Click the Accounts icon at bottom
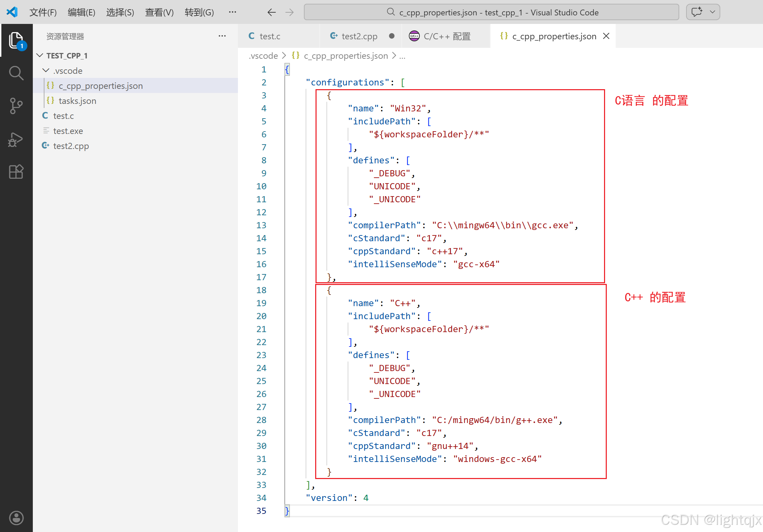This screenshot has height=532, width=763. pyautogui.click(x=16, y=518)
